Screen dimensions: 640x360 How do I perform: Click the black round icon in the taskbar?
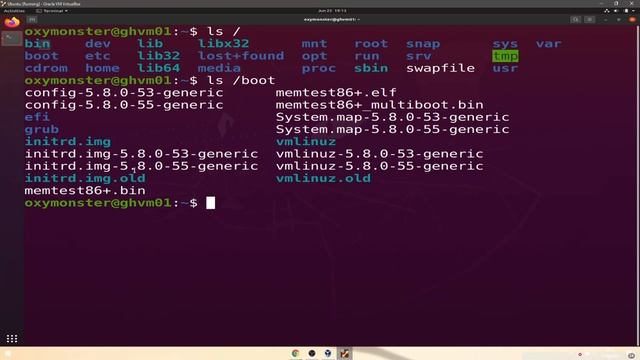(x=312, y=353)
